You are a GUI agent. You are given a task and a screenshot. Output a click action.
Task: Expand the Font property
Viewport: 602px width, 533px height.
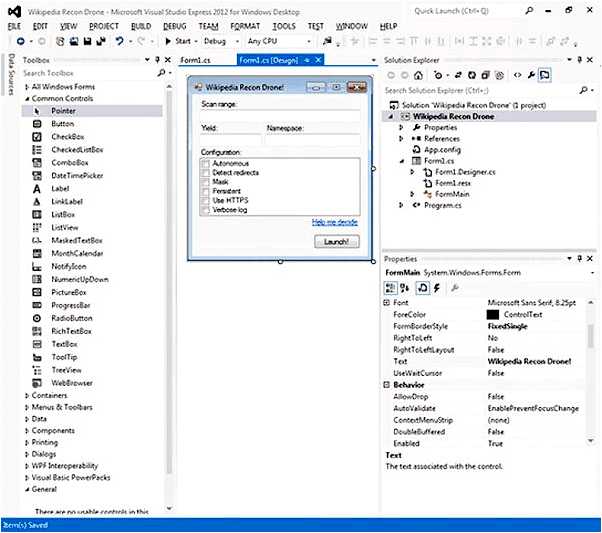(387, 303)
